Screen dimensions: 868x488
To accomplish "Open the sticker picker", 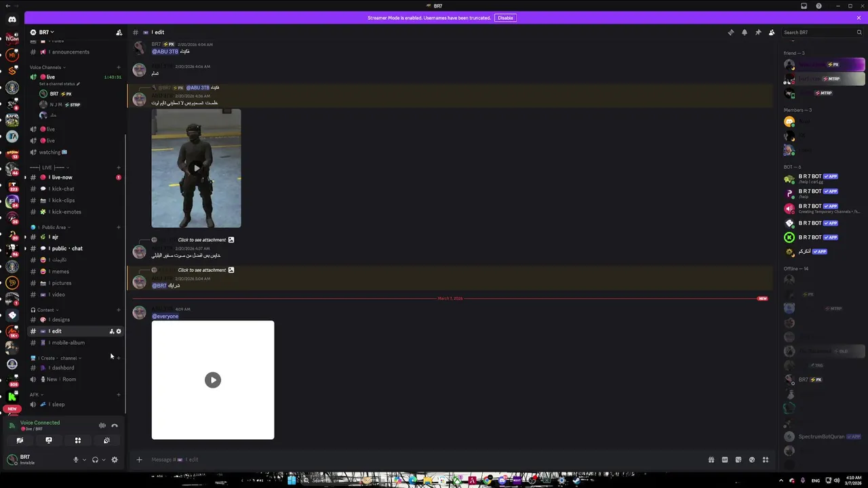I will click(x=738, y=460).
